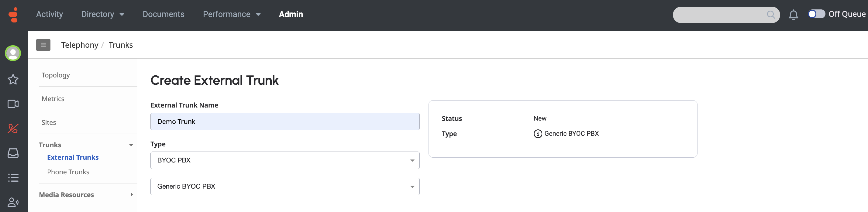Go to Phone Trunks
This screenshot has height=212, width=868.
(x=68, y=172)
